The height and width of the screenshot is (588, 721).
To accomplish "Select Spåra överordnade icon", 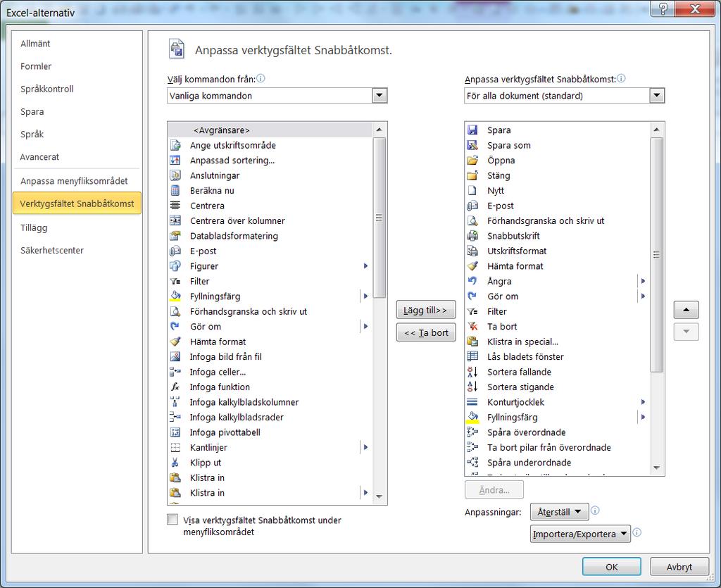I will (472, 432).
